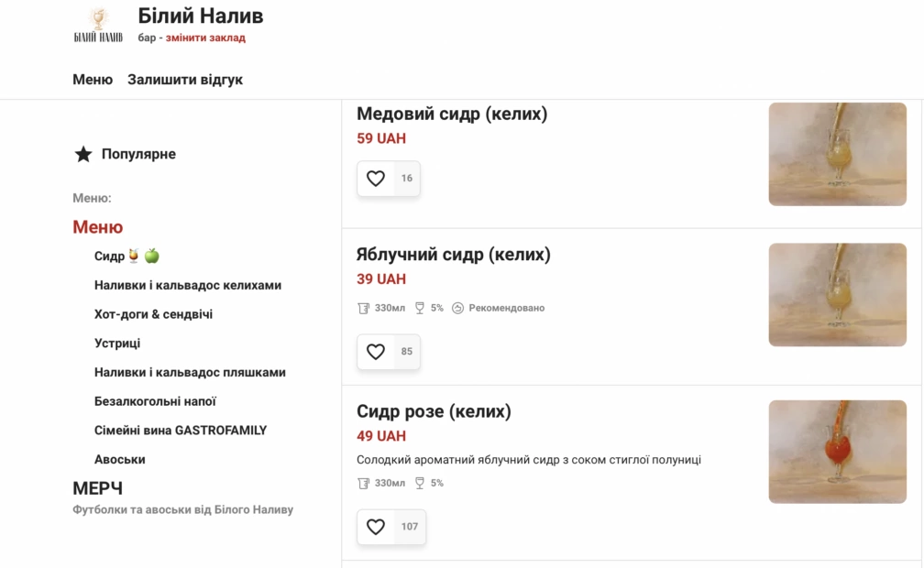Like Медовий сидр with the heart icon

(x=376, y=178)
